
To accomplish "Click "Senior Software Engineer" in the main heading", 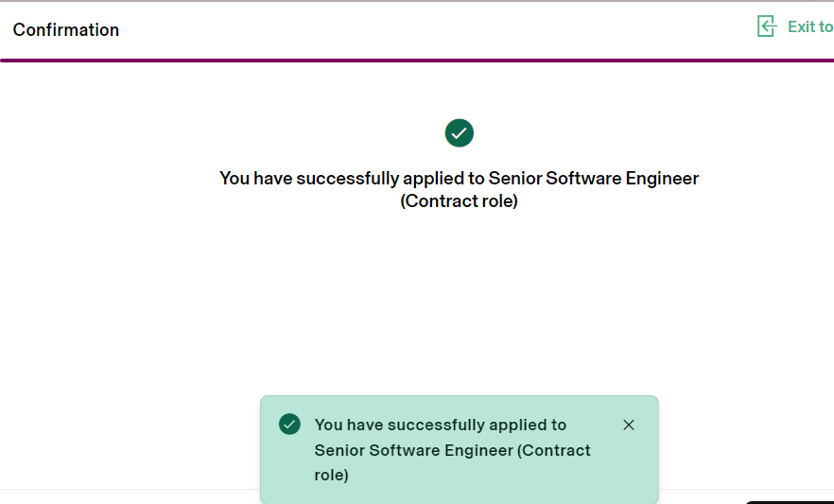I will click(594, 178).
